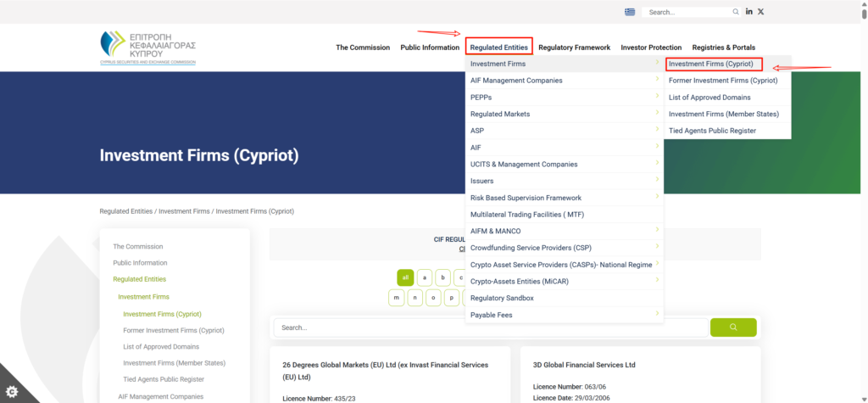The width and height of the screenshot is (868, 403).
Task: Open the 3D Global Financial Services Ltd entry
Action: tap(584, 365)
